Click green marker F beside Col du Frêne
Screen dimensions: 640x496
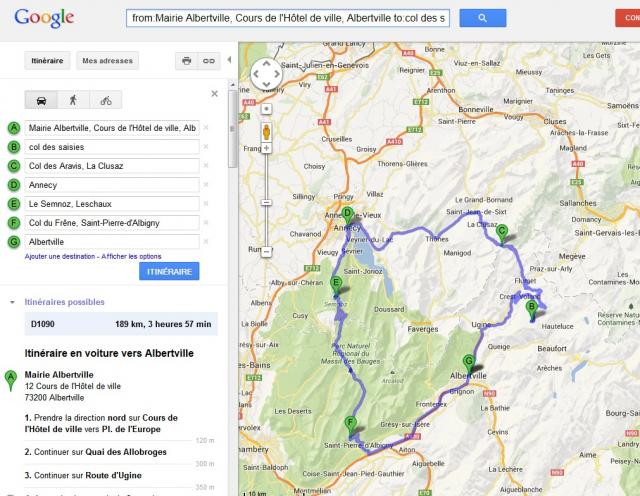point(14,223)
